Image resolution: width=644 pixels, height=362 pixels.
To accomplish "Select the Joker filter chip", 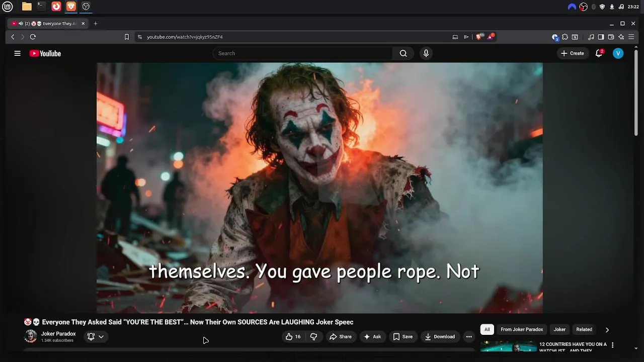I will 559,329.
